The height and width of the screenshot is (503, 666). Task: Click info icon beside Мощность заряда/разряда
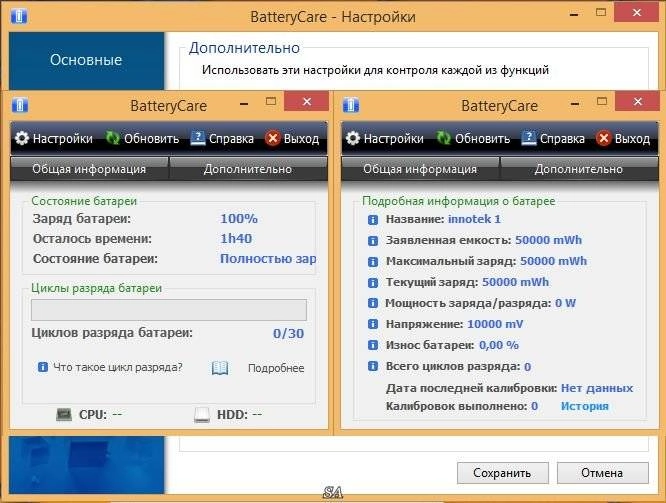pos(373,303)
